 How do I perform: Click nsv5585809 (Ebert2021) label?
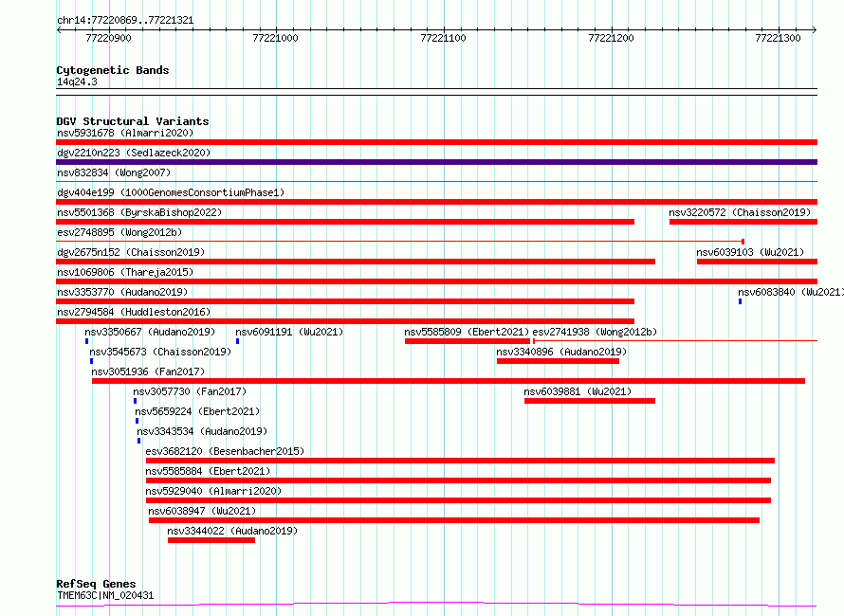click(x=467, y=332)
